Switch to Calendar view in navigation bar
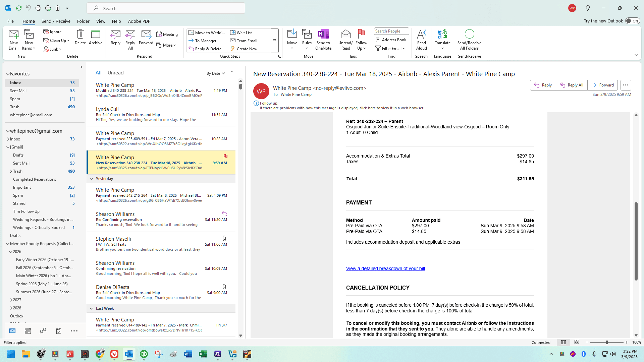 pyautogui.click(x=28, y=331)
